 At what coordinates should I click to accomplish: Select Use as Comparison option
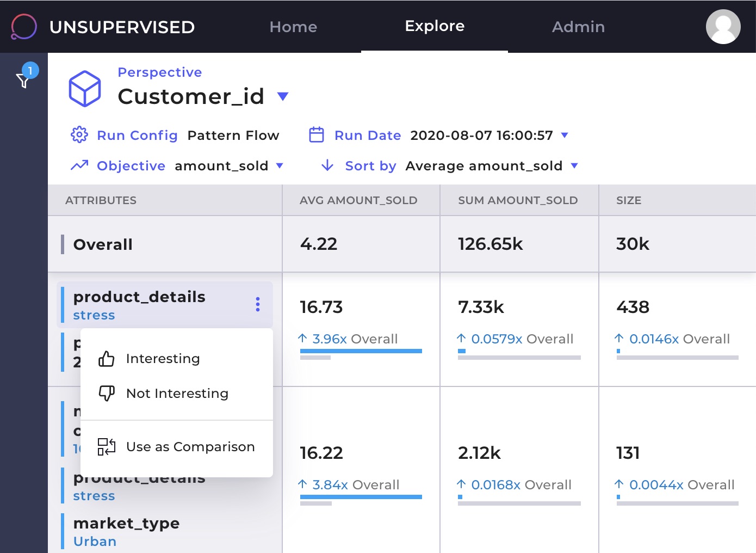(x=190, y=447)
